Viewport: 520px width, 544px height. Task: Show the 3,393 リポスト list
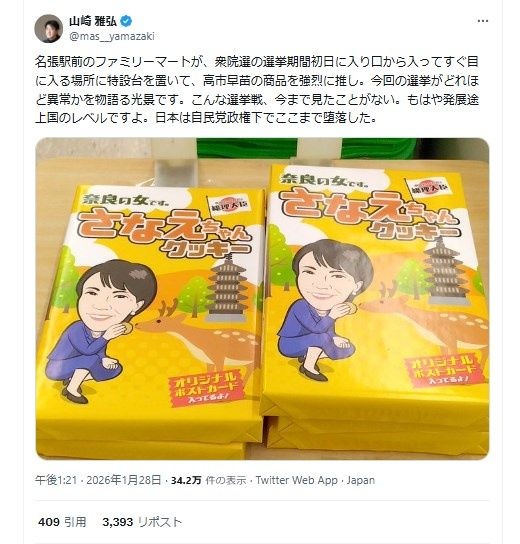(x=142, y=522)
